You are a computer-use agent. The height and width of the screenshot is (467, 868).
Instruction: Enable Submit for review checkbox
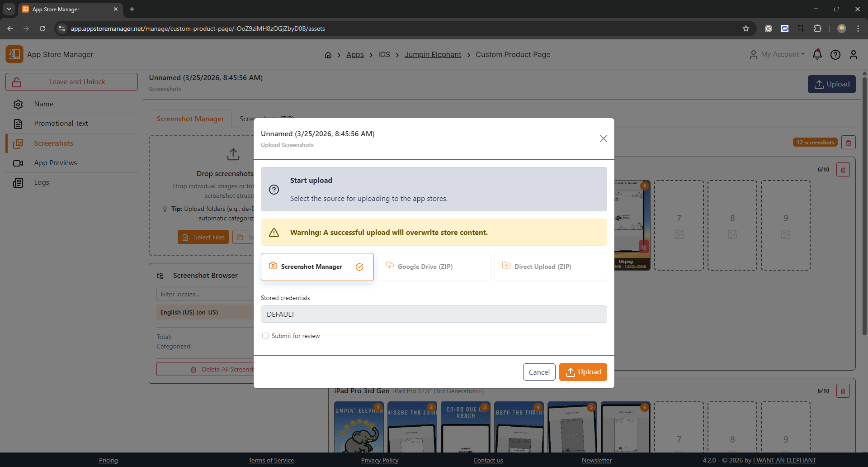click(265, 336)
